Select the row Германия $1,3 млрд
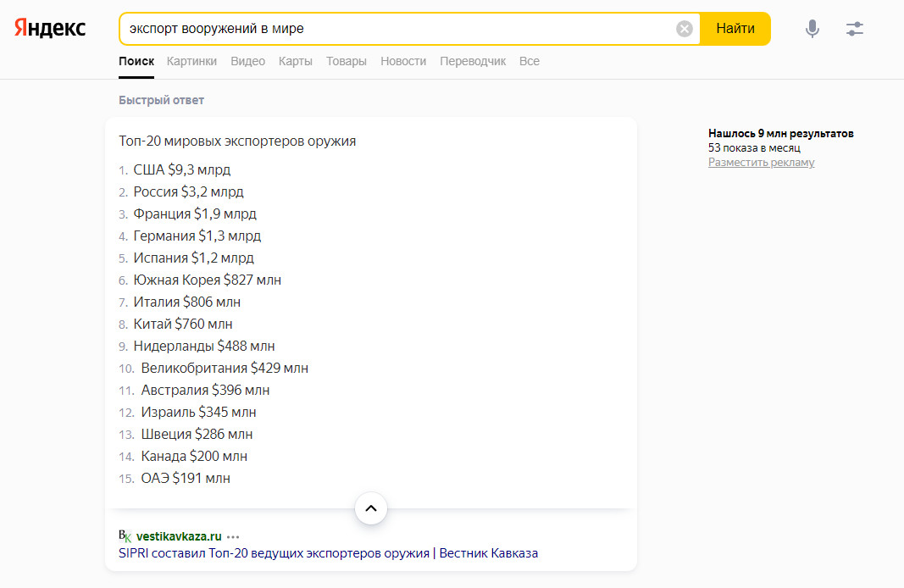The image size is (904, 588). point(197,236)
